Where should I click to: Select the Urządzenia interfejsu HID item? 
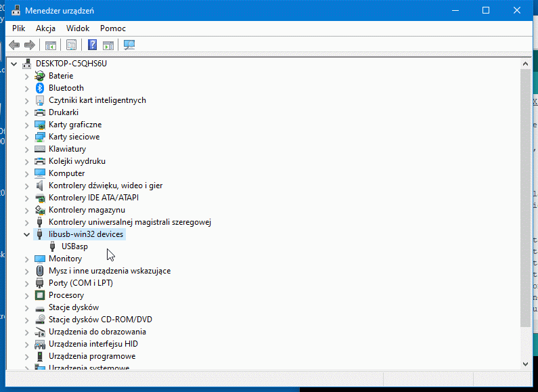[x=93, y=344]
